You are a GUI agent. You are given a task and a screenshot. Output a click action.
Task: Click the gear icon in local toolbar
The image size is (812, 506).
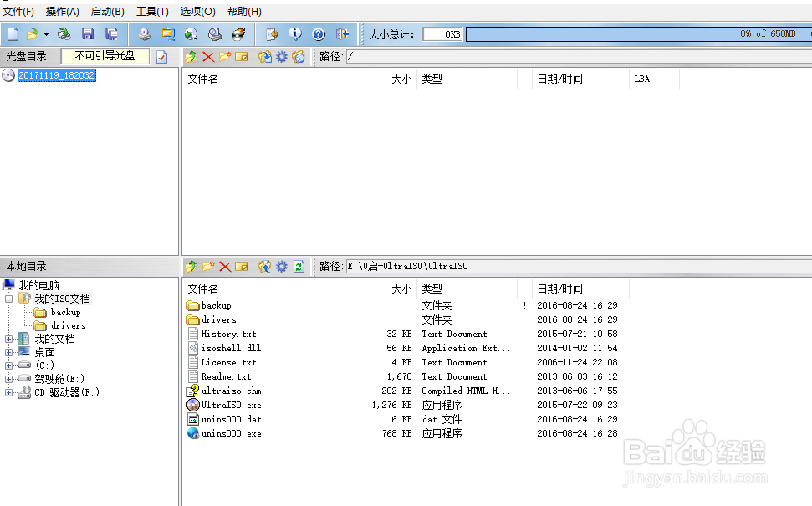coord(281,266)
